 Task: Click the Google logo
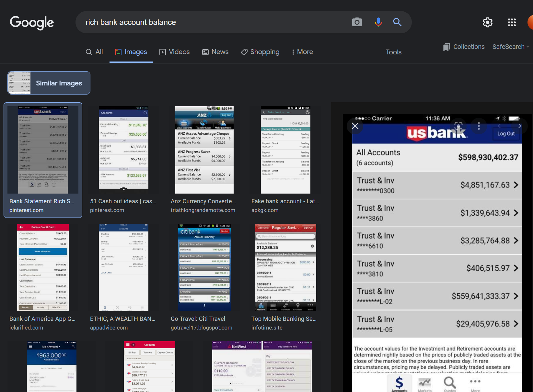tap(32, 23)
